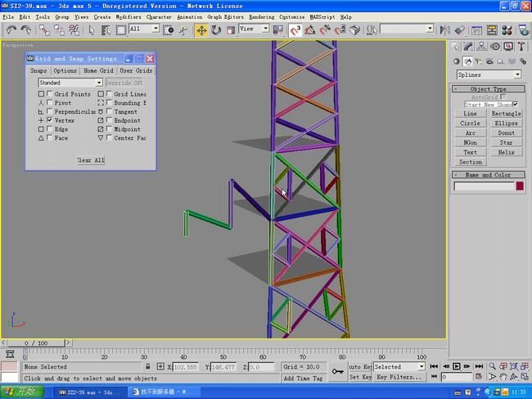Screen dimensions: 532x399
Task: Open the Display panel tab icon
Action: (x=508, y=47)
